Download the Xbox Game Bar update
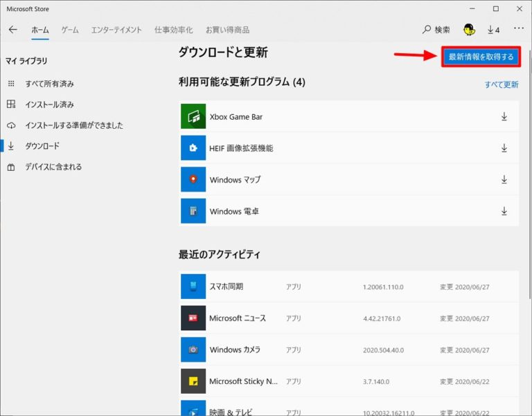 tap(504, 117)
